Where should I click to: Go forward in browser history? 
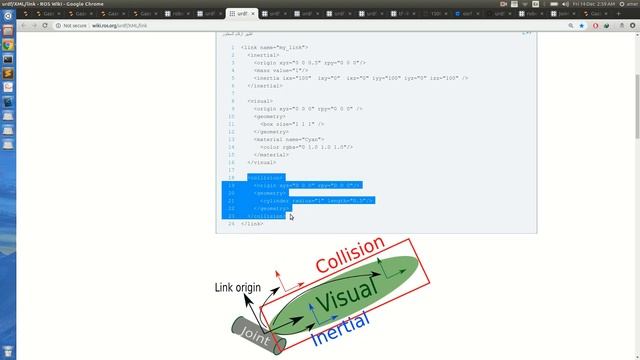tap(34, 25)
